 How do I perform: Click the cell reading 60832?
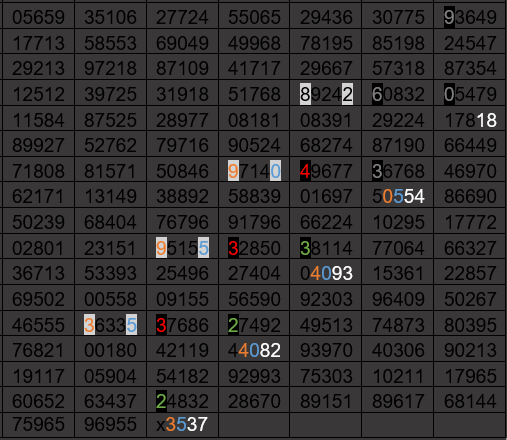pyautogui.click(x=398, y=94)
